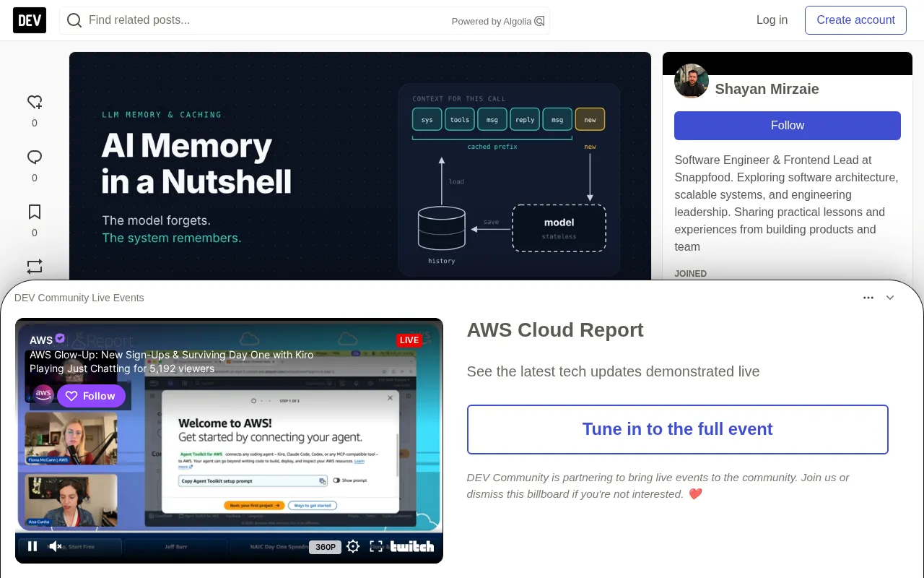Click Tune in to the full event
924x578 pixels.
click(678, 429)
